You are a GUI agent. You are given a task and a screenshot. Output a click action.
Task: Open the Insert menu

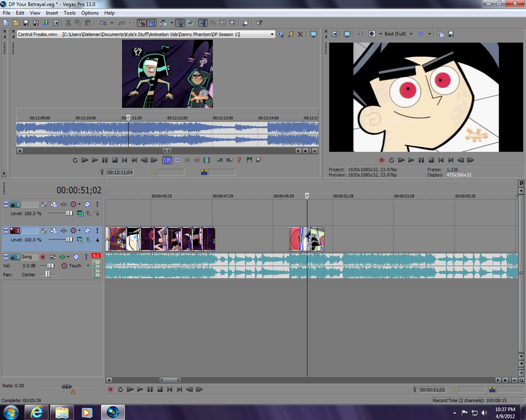point(51,13)
